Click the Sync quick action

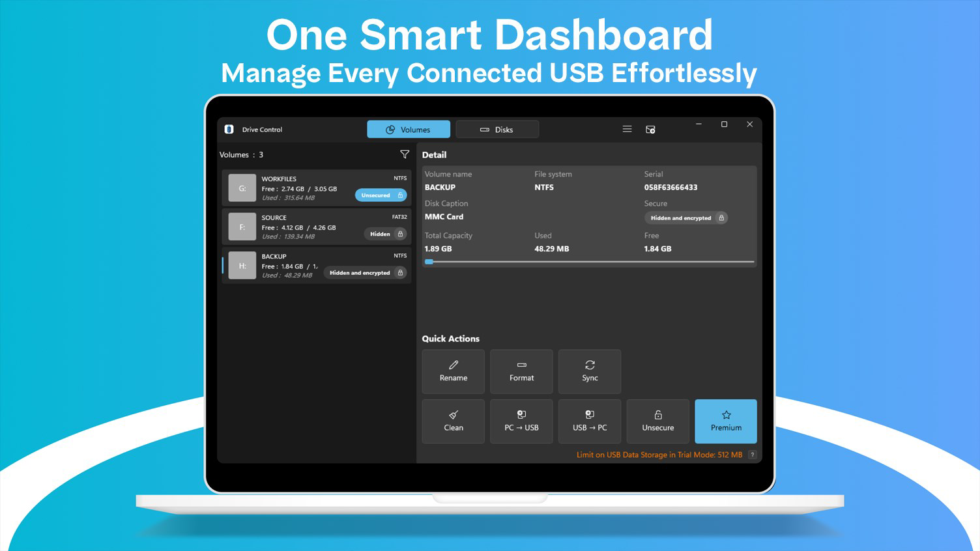click(x=590, y=371)
